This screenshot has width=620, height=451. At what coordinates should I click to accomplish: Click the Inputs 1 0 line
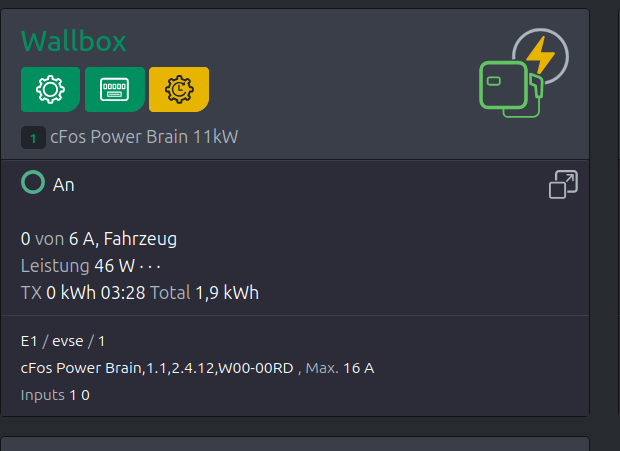coord(55,395)
